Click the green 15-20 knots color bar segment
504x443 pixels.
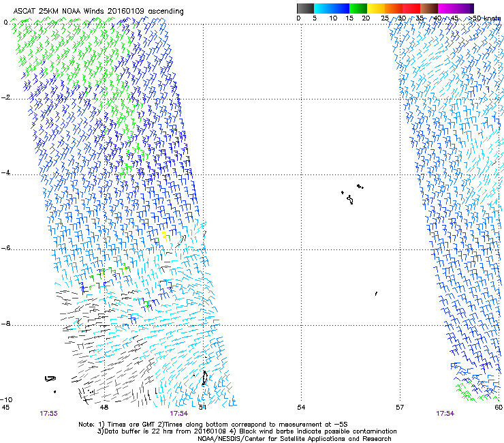click(358, 8)
